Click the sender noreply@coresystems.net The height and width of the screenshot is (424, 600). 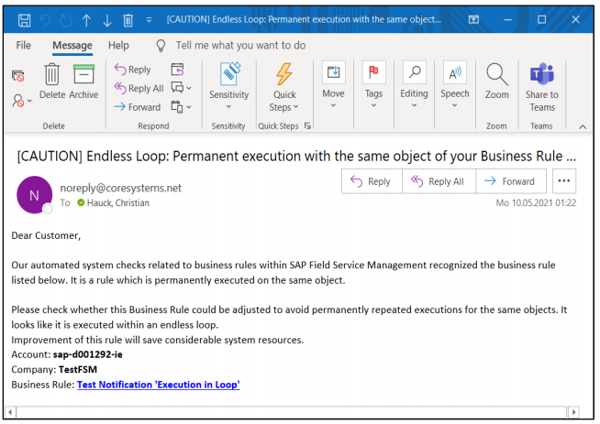121,188
